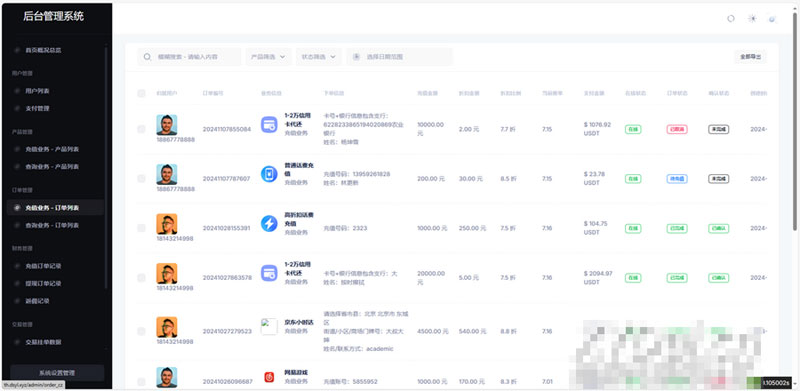Open the 状态筛选 dropdown filter
Image resolution: width=800 pixels, height=391 pixels.
click(x=319, y=57)
